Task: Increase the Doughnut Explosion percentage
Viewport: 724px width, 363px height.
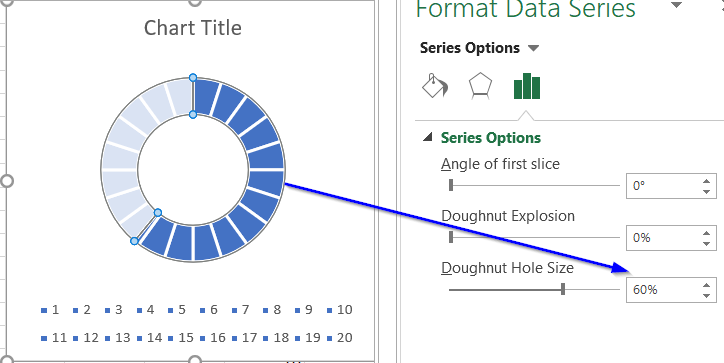Action: coord(706,232)
